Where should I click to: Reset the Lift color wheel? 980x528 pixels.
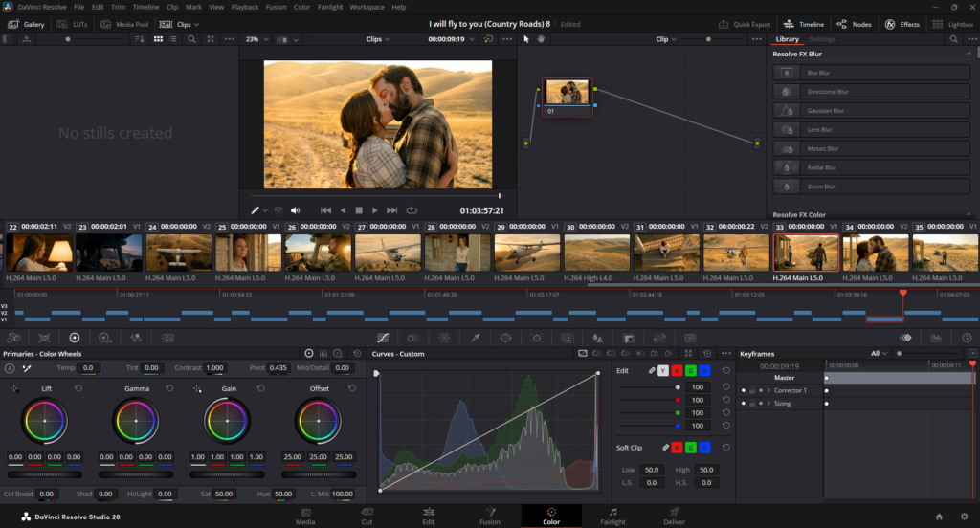point(78,388)
